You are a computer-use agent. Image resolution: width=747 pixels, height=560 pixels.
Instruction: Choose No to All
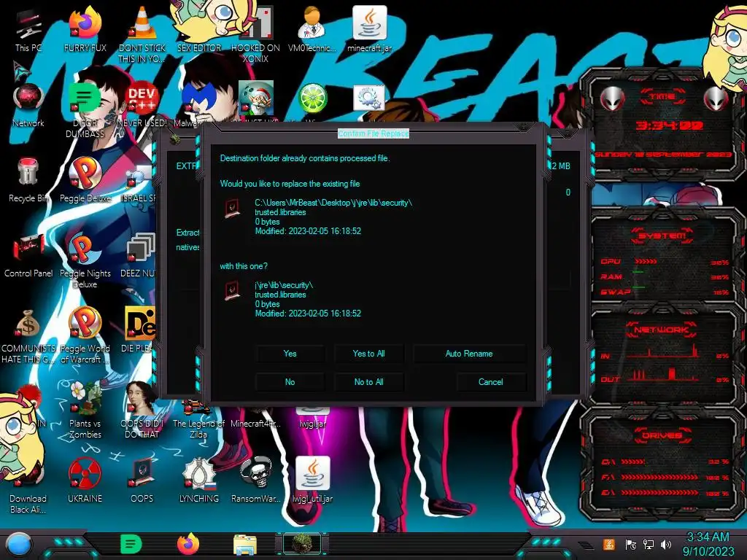(x=368, y=382)
